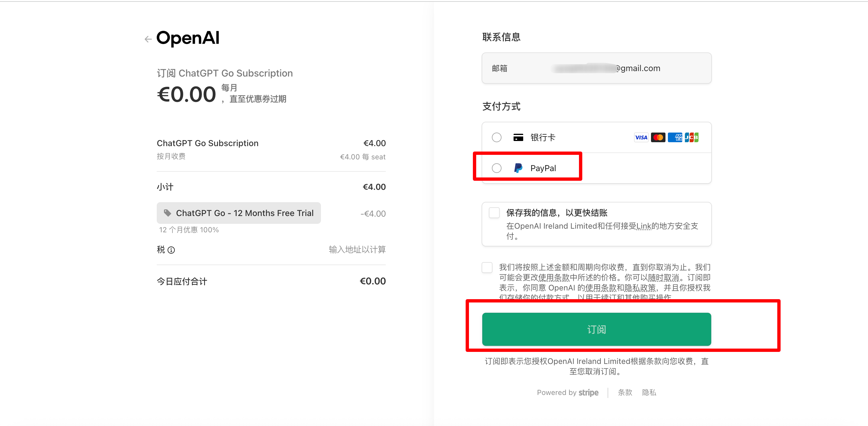Click the back arrow beside OpenAI logo
The width and height of the screenshot is (868, 426).
point(148,39)
